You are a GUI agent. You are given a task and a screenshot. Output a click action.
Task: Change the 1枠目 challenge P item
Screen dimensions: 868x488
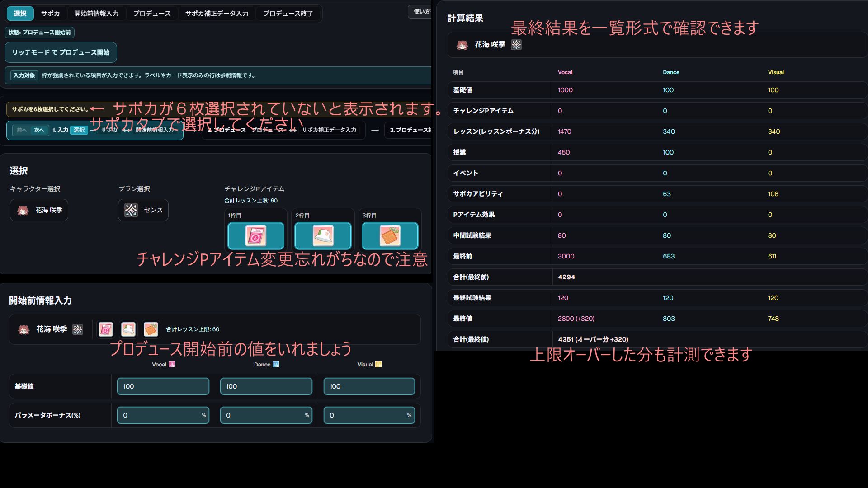255,235
